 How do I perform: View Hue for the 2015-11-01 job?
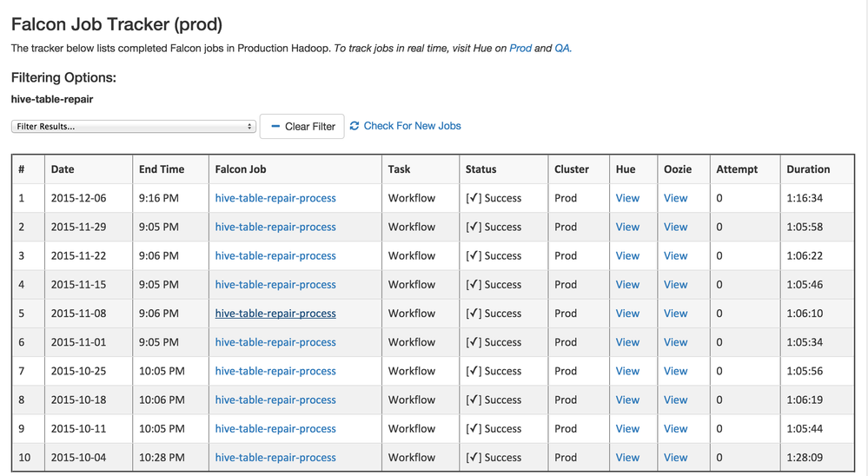pos(627,342)
